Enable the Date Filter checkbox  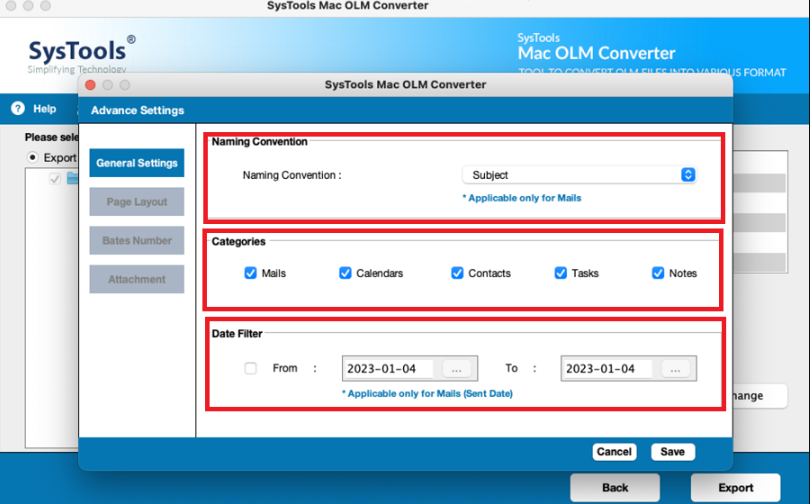coord(251,368)
